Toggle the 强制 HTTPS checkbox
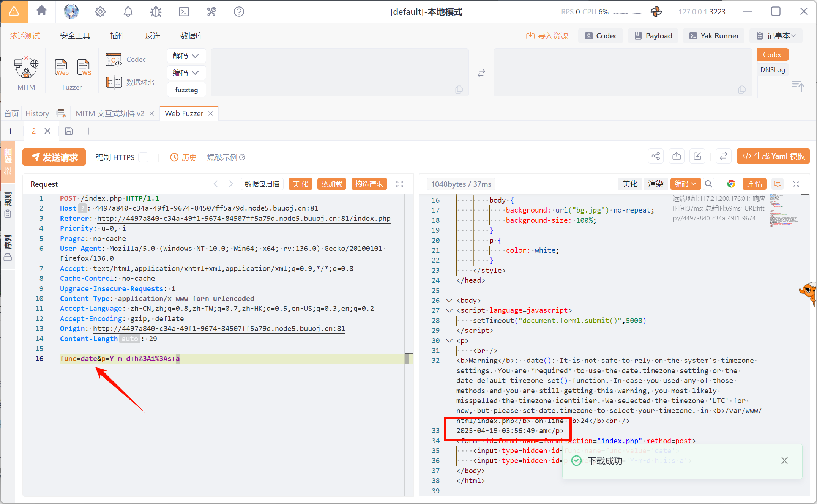 point(144,157)
